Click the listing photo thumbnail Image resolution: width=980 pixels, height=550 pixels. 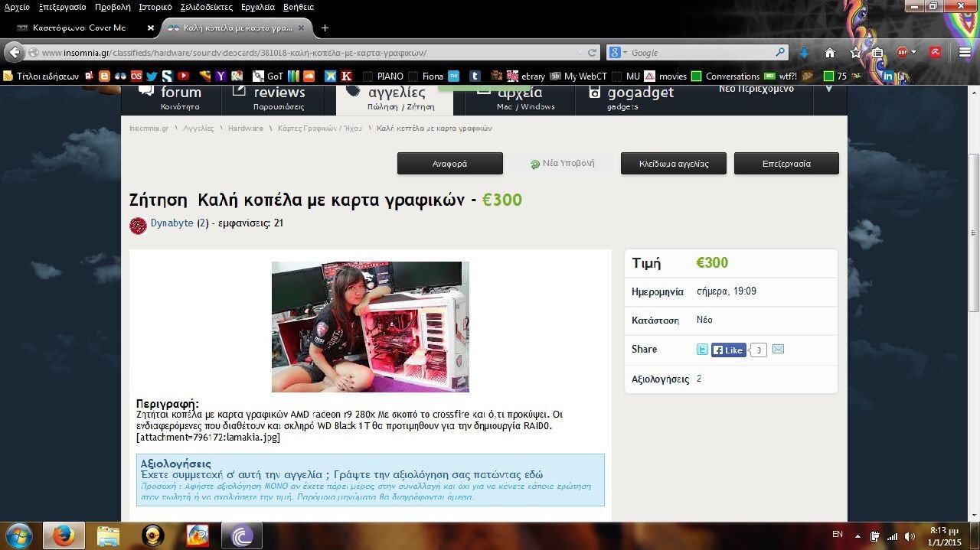coord(371,327)
